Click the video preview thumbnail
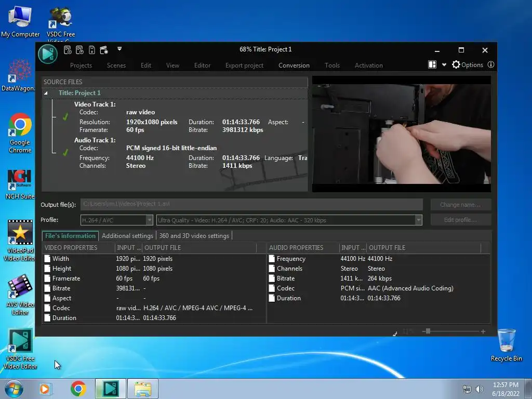Image resolution: width=532 pixels, height=399 pixels. pos(402,134)
